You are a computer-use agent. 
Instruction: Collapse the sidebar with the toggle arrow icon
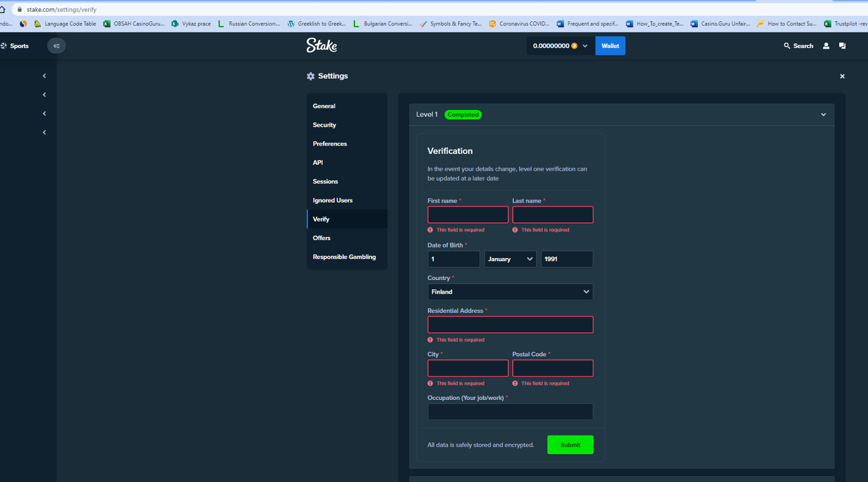pos(56,46)
